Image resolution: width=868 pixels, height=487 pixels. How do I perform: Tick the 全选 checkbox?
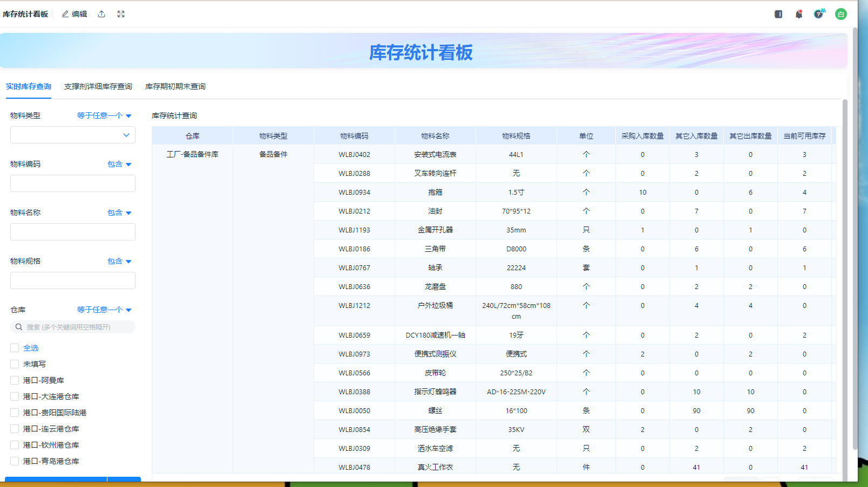pyautogui.click(x=15, y=348)
